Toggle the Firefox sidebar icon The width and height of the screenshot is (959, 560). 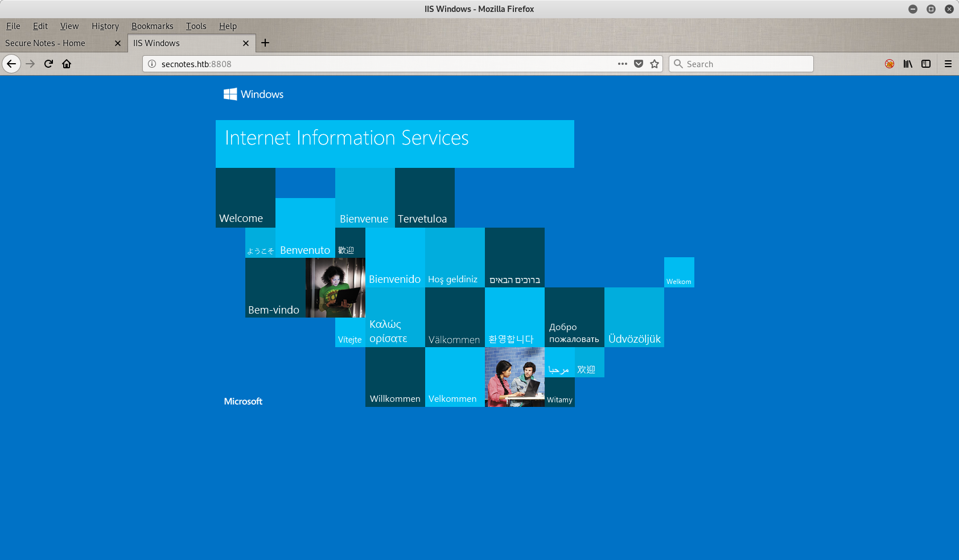pos(926,64)
